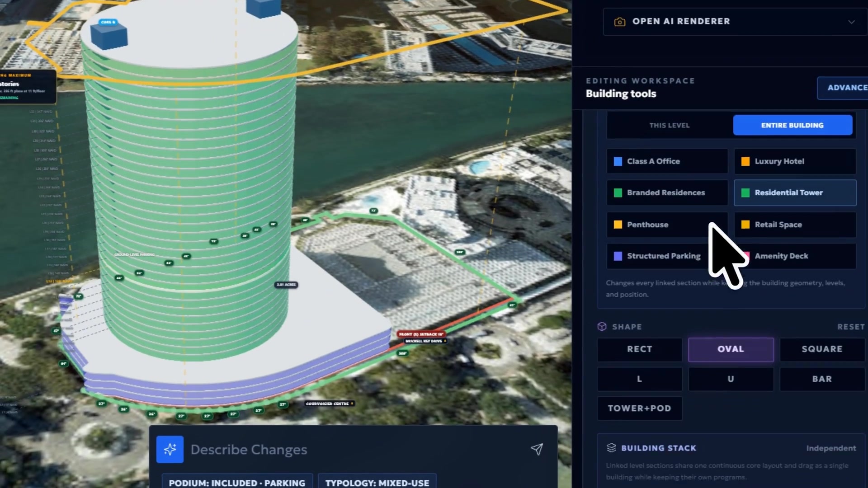Choose the Luxury Hotel program
This screenshot has height=488, width=868.
click(795, 161)
